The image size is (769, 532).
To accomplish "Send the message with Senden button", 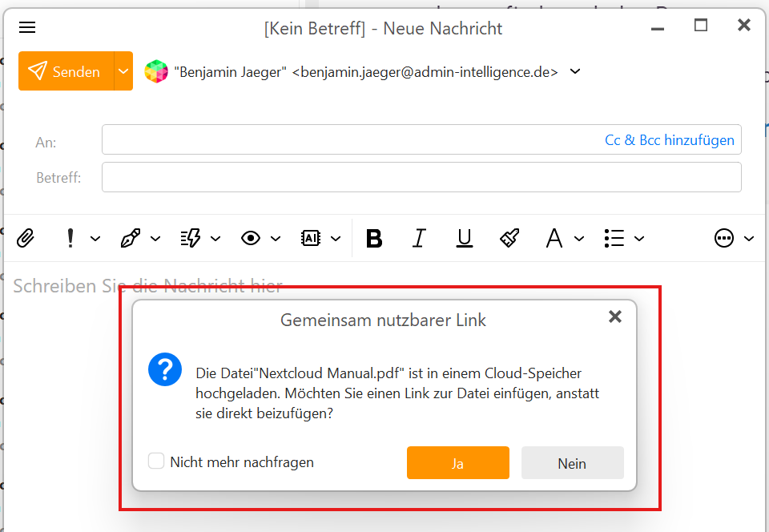I will 66,71.
